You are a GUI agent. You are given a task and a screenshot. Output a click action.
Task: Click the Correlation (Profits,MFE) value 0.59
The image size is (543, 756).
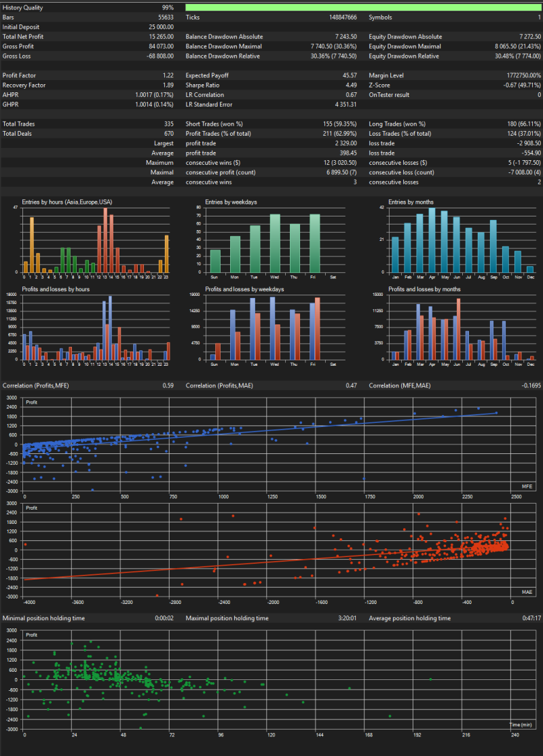168,385
